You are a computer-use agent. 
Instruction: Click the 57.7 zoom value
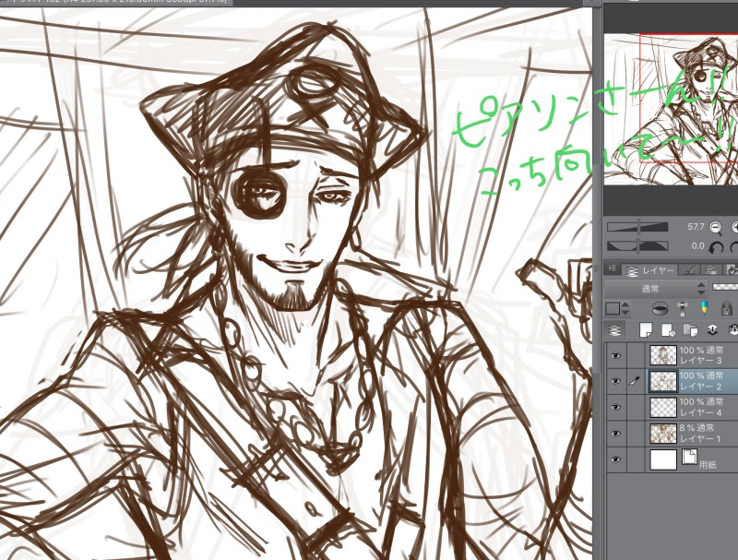pos(696,227)
